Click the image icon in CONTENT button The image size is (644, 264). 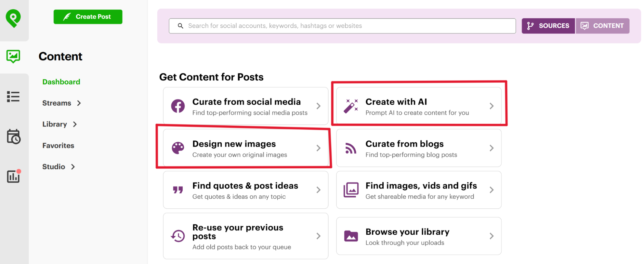(584, 26)
